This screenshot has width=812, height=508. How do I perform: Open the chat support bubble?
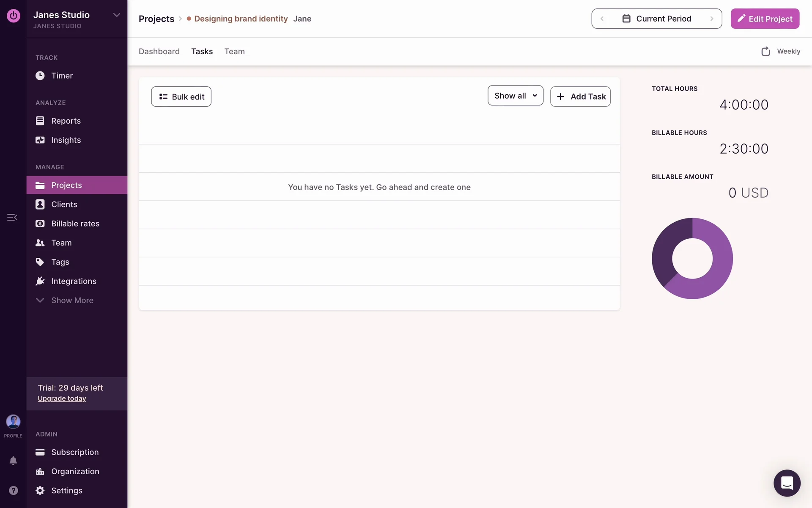pyautogui.click(x=787, y=483)
